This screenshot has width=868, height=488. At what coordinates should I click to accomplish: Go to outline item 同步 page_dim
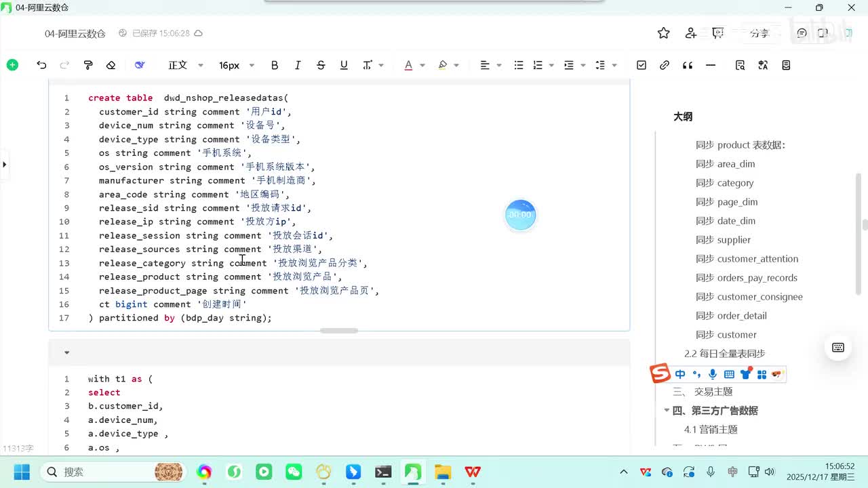point(726,202)
